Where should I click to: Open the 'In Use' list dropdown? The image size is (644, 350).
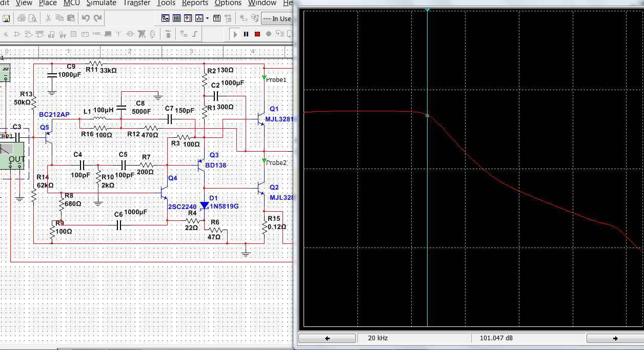point(276,19)
